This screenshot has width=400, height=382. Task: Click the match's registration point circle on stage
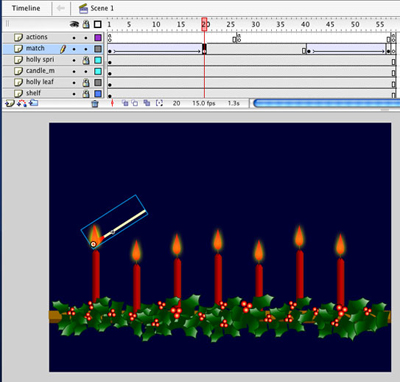94,244
